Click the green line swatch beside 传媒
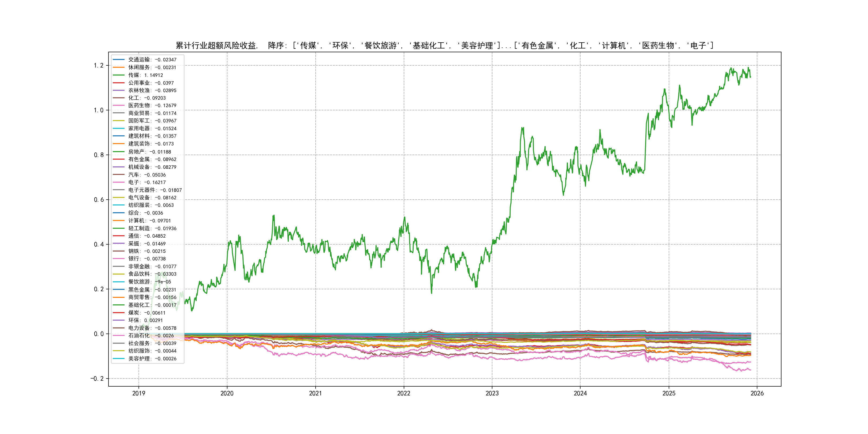The width and height of the screenshot is (868, 434). click(x=119, y=75)
